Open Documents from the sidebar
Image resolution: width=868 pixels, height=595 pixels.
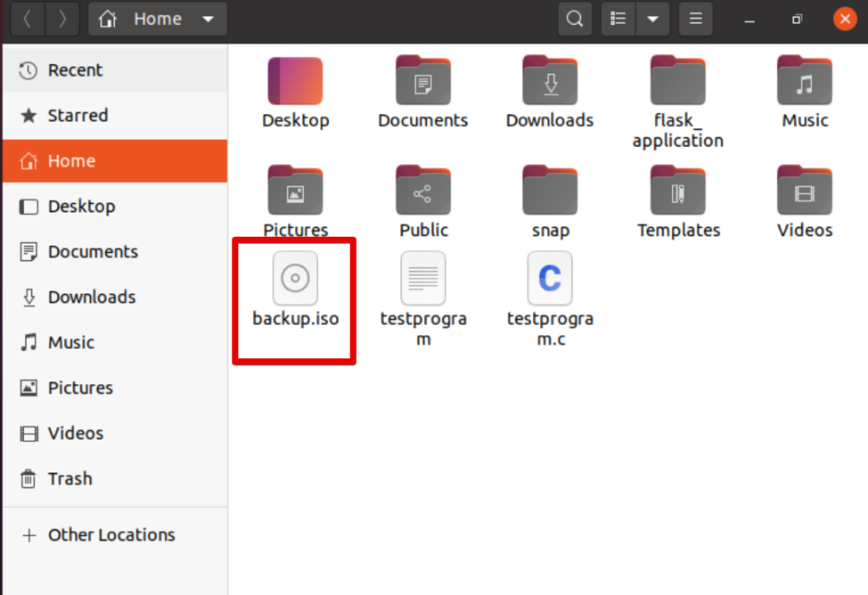click(115, 252)
